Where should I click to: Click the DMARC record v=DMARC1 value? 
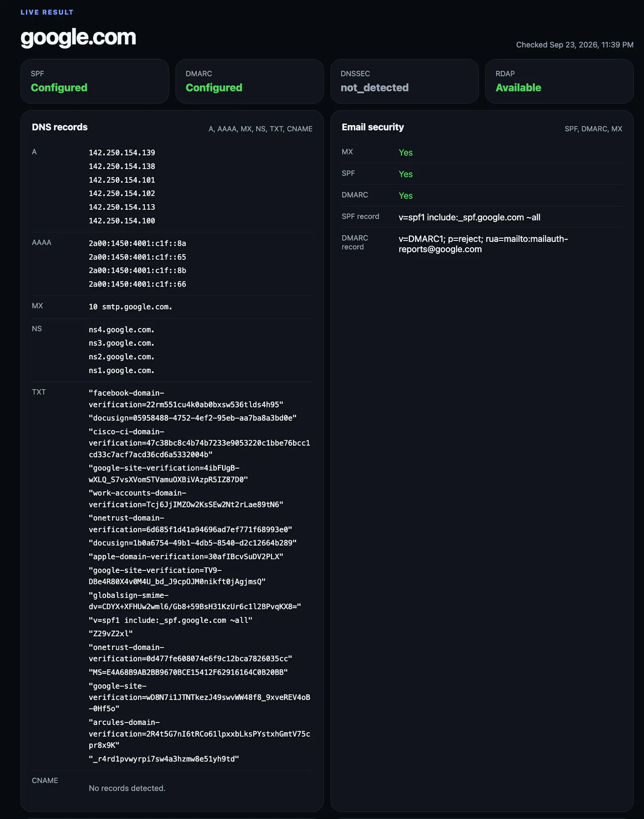click(483, 244)
